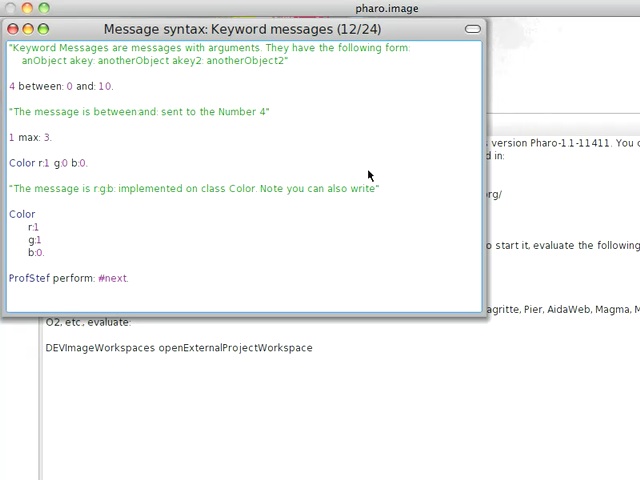Click on line '4 between: 0 and: 10.'
Image resolution: width=640 pixels, height=480 pixels.
click(61, 86)
